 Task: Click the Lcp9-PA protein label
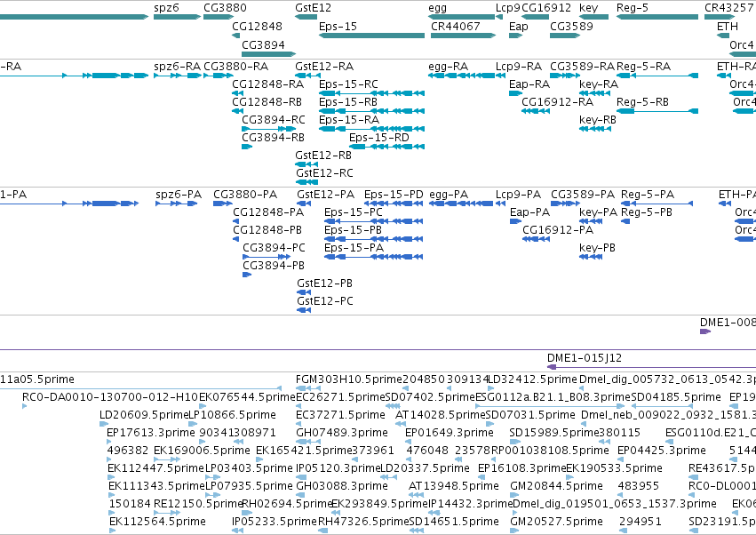tap(518, 195)
